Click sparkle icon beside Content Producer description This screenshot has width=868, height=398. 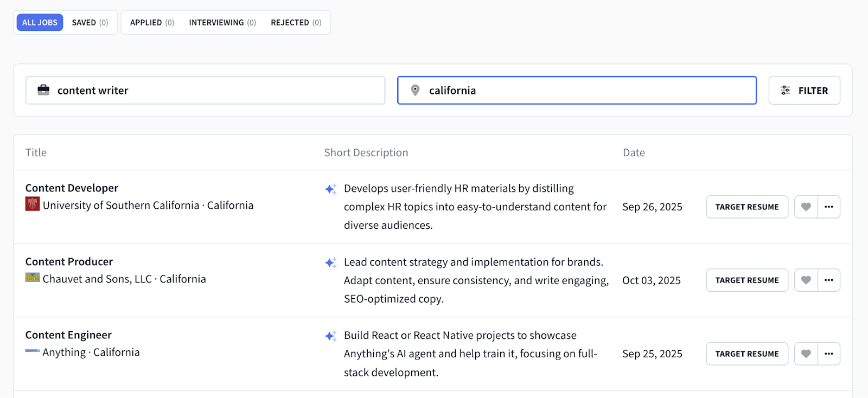(x=330, y=262)
